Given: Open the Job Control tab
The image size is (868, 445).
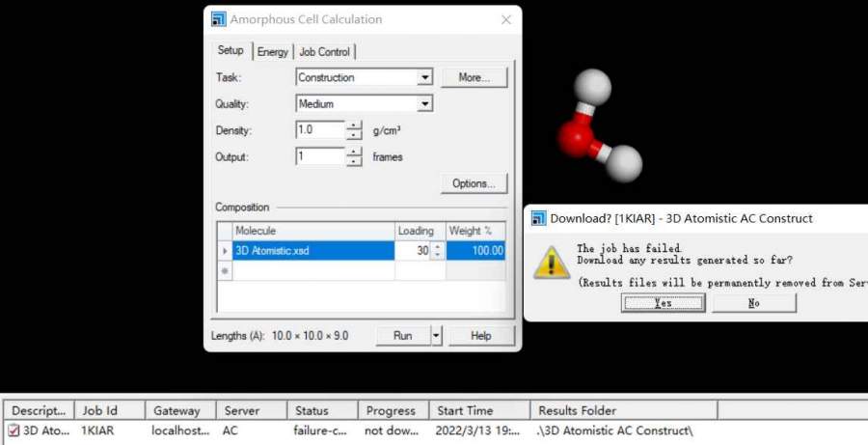Looking at the screenshot, I should pyautogui.click(x=324, y=51).
